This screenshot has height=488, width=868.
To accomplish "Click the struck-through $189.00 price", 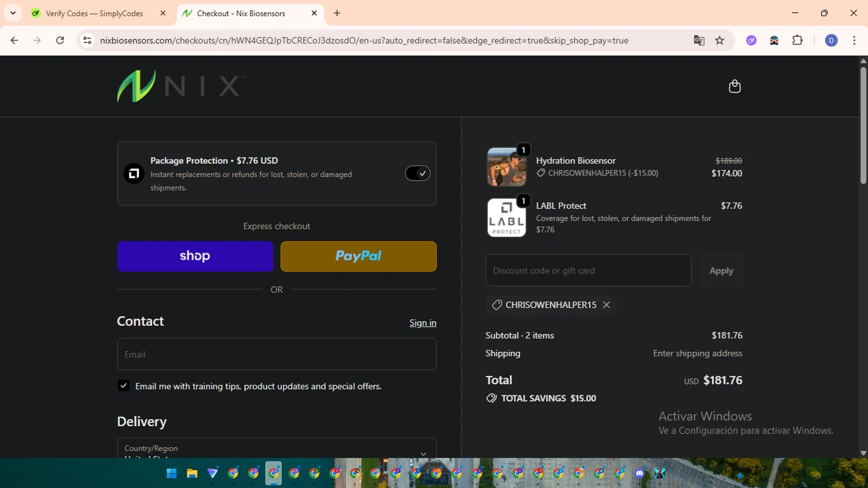I will (x=729, y=161).
